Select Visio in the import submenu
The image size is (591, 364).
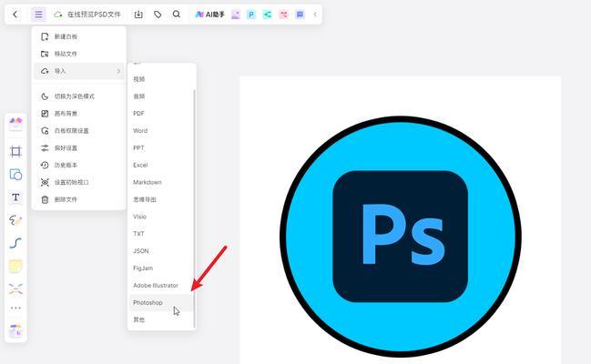pos(161,217)
